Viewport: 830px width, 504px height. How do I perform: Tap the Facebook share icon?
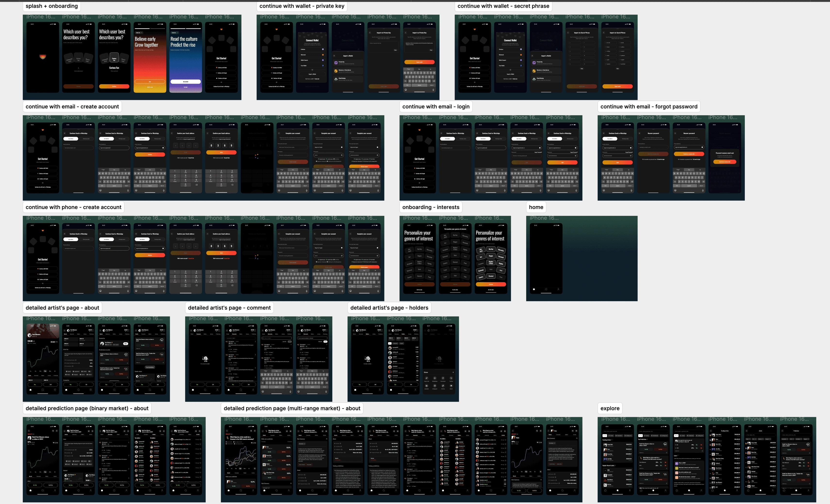pos(443,378)
